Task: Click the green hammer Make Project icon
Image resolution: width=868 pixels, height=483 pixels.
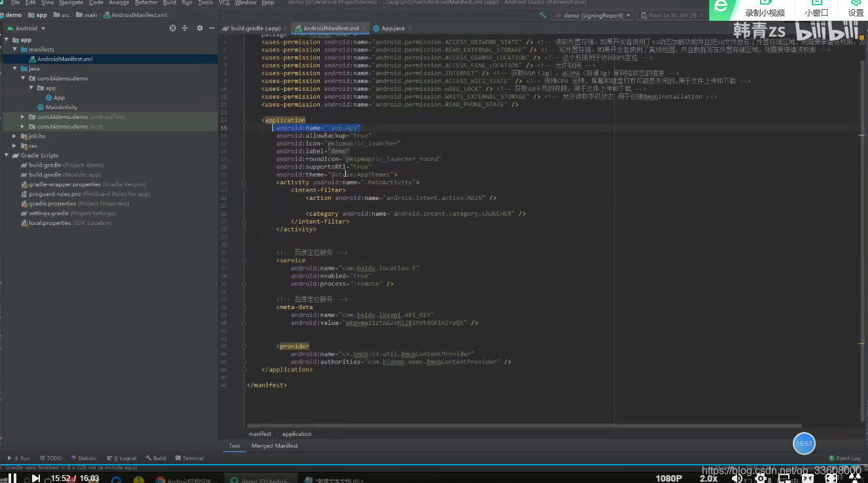Action: pyautogui.click(x=543, y=14)
